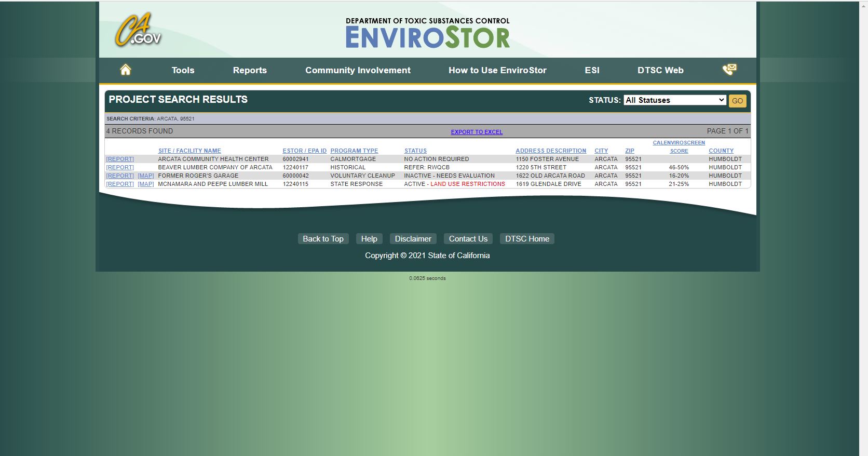
Task: Click the EnviroStor banner logo
Action: click(427, 33)
